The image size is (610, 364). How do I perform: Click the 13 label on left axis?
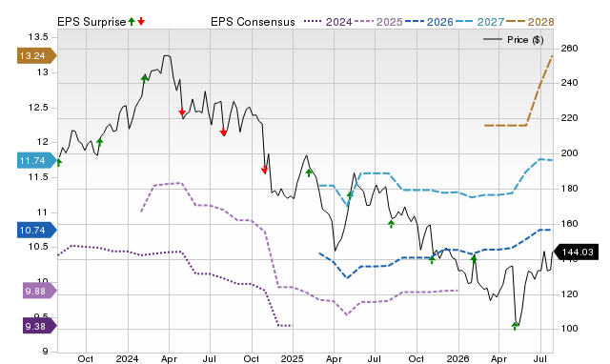coord(43,72)
